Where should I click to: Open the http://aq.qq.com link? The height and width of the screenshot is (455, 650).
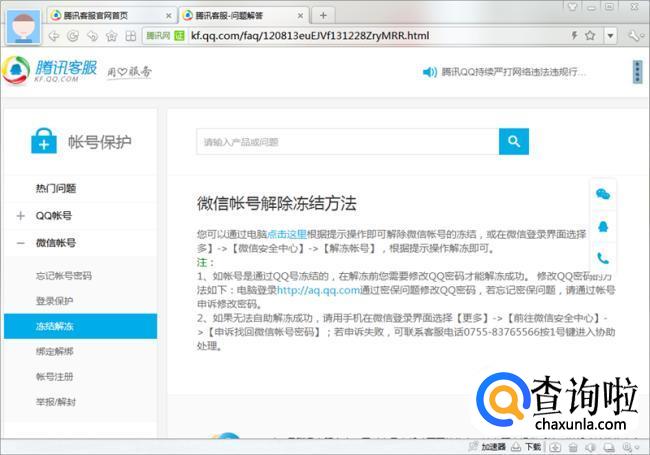[318, 290]
